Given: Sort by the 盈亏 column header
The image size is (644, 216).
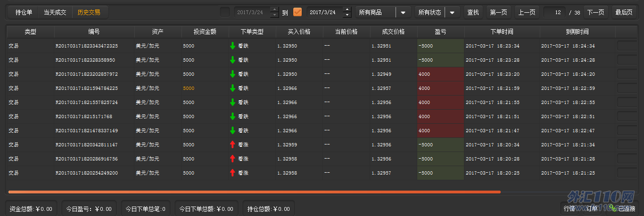Looking at the screenshot, I should pos(441,32).
